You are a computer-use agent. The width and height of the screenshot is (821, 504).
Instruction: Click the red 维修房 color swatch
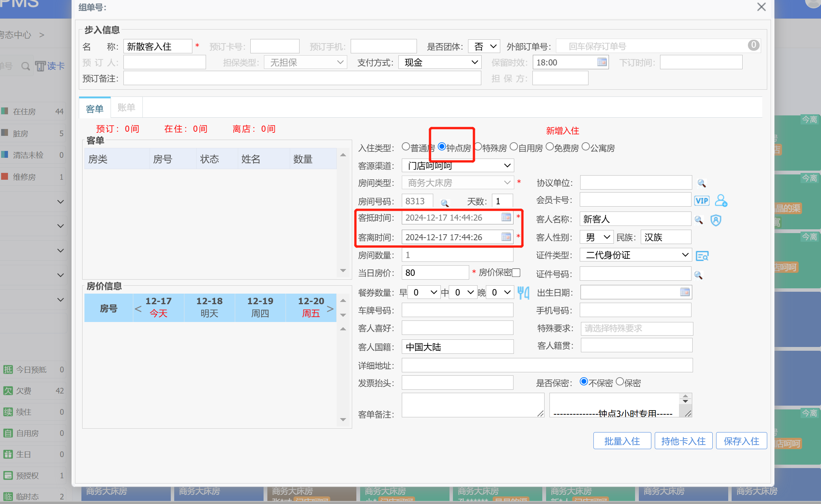pos(5,176)
